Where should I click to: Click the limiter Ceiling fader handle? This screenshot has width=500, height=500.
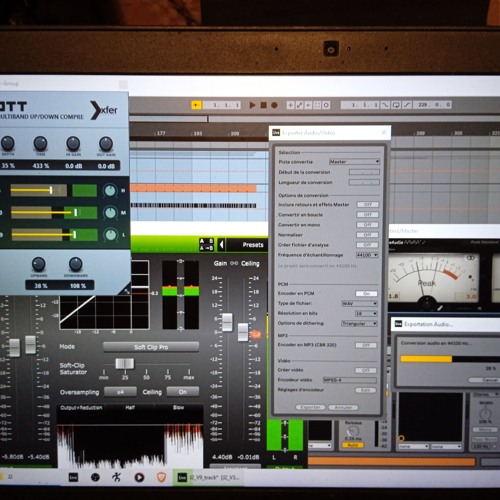(243, 332)
